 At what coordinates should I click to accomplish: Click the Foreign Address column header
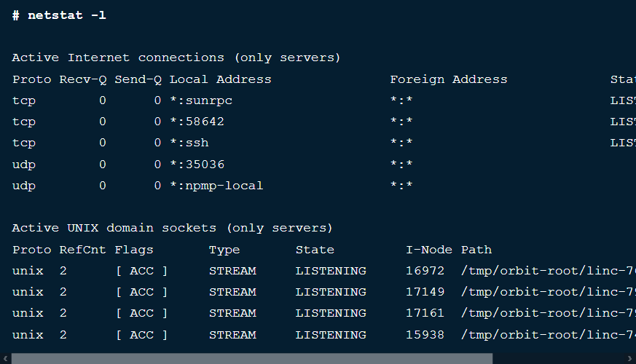pyautogui.click(x=449, y=79)
